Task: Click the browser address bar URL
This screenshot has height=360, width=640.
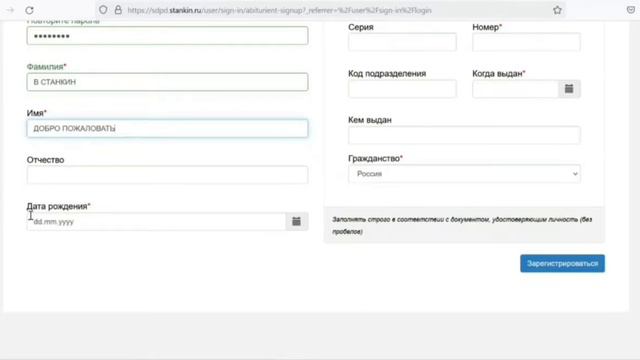Action: pos(279,10)
